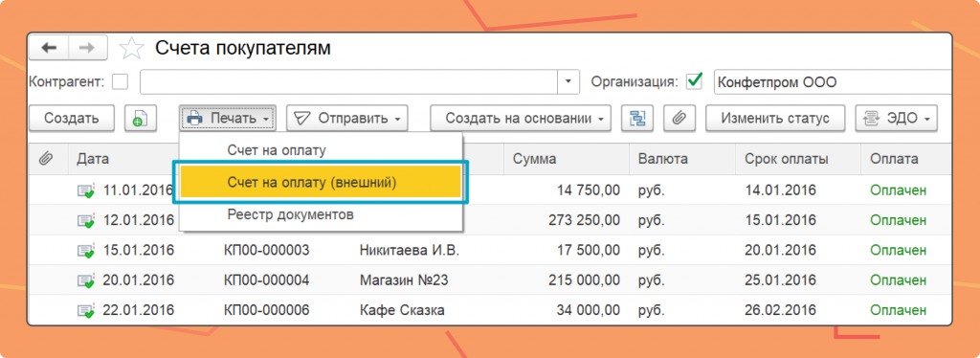Viewport: 980px width, 358px height.
Task: Uncheck the Организация filter checkbox
Action: tap(694, 82)
